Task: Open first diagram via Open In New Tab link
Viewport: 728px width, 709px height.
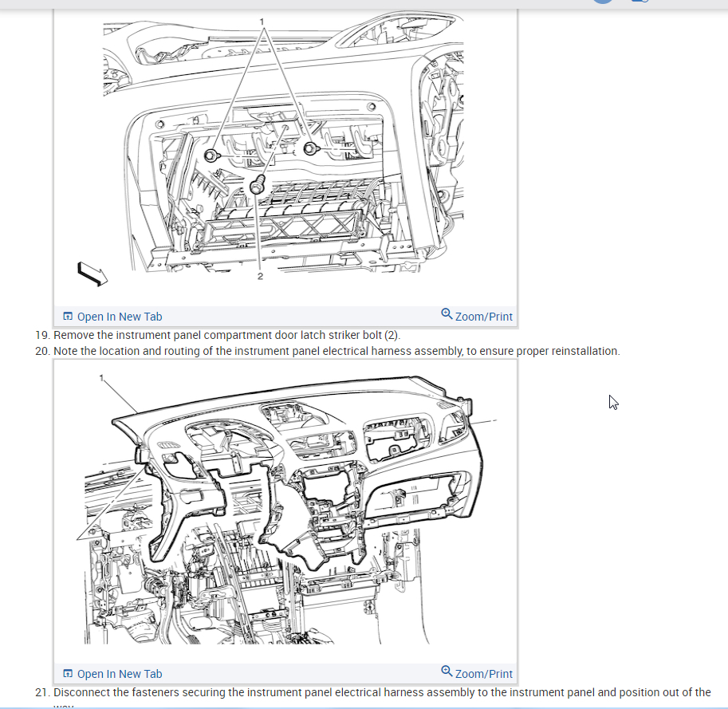Action: pyautogui.click(x=112, y=317)
